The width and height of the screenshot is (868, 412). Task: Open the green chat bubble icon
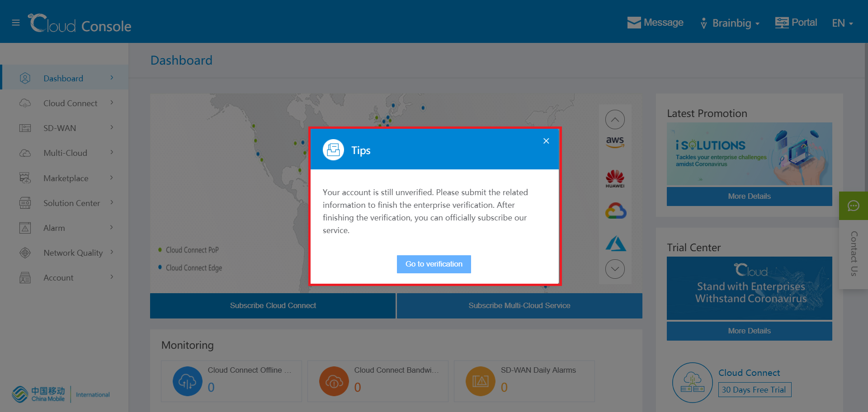[853, 206]
